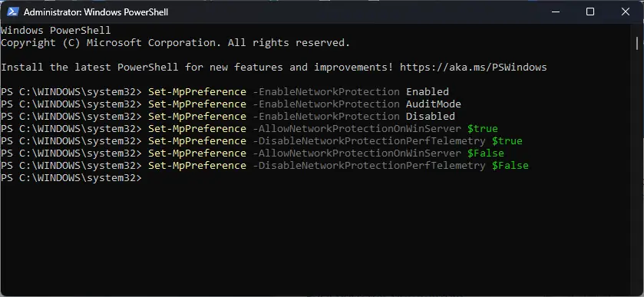The width and height of the screenshot is (644, 297).
Task: Click the vertical scrollbar thumb
Action: [636, 43]
